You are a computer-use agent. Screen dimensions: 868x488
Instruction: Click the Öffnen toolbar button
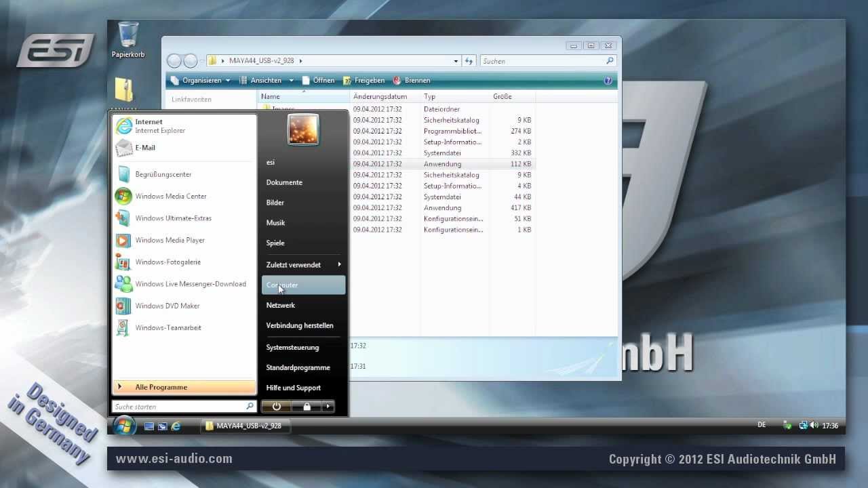point(318,81)
